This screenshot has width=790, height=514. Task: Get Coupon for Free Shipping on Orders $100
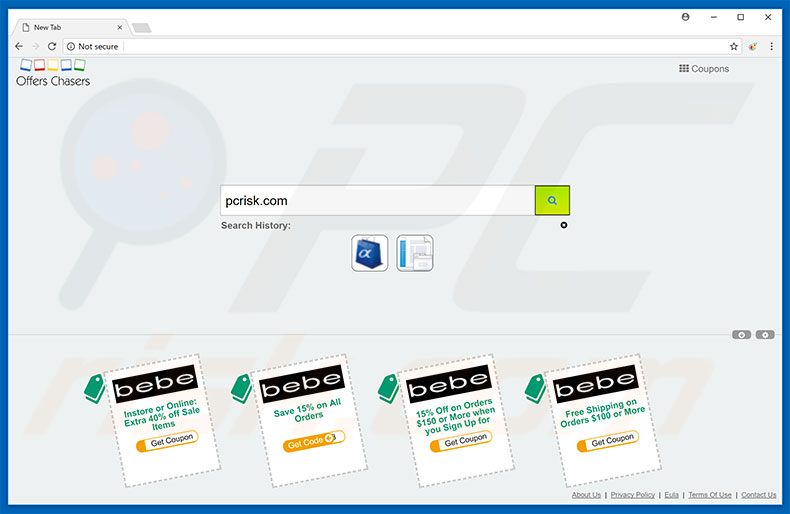point(608,441)
